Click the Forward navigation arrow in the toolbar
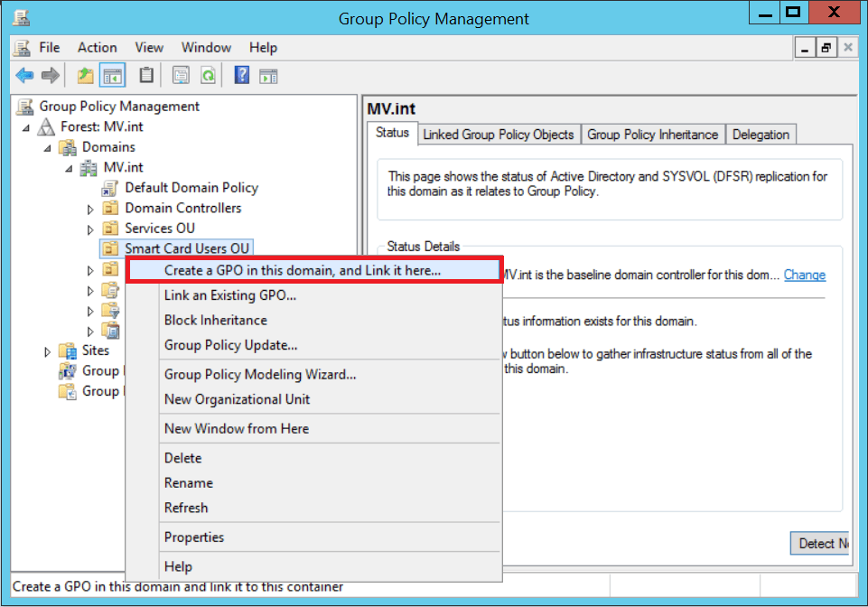The image size is (868, 607). [x=51, y=75]
